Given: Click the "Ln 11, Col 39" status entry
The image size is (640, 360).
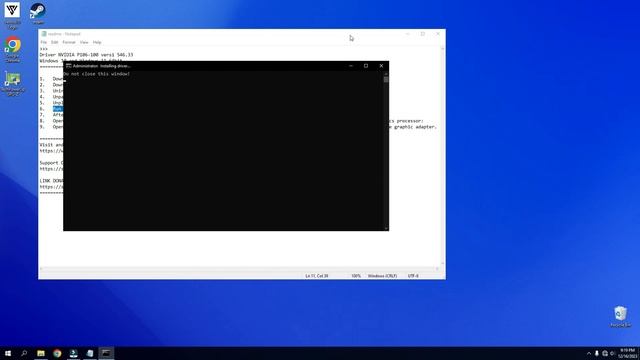Looking at the screenshot, I should click(317, 276).
